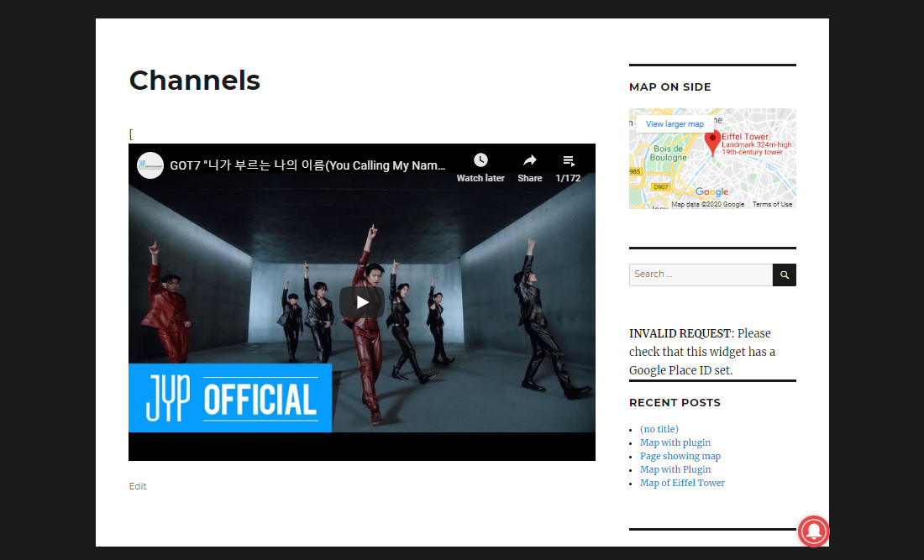This screenshot has height=560, width=924.
Task: Click the Watch later clock icon
Action: (480, 160)
